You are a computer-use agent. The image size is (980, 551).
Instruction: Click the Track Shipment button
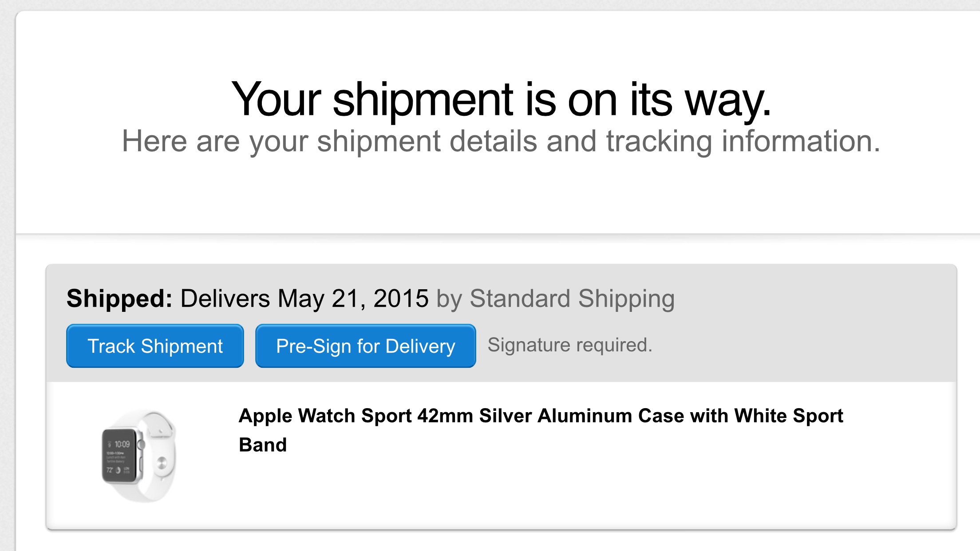(x=155, y=346)
